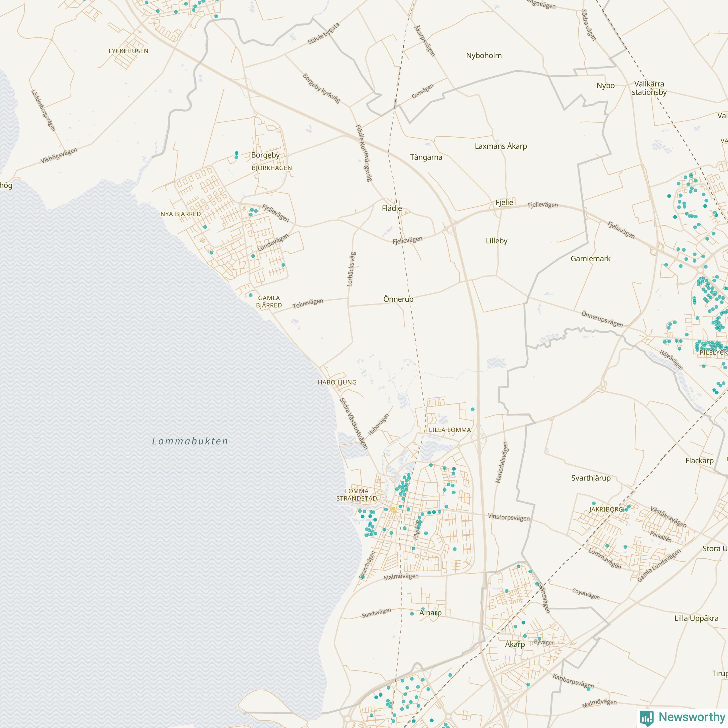Click the Nyboholm place label
This screenshot has height=728, width=728.
tap(484, 56)
